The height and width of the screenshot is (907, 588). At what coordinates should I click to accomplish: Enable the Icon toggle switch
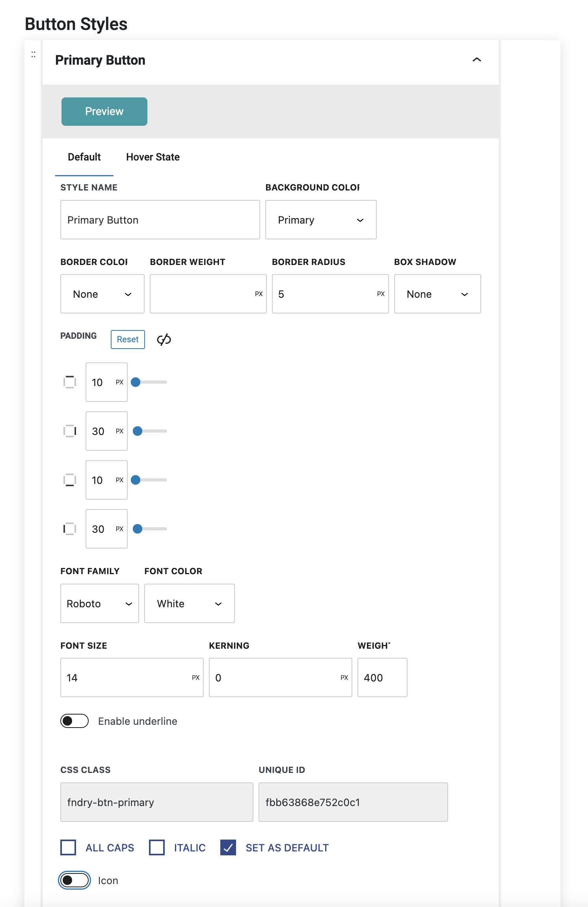(x=74, y=880)
